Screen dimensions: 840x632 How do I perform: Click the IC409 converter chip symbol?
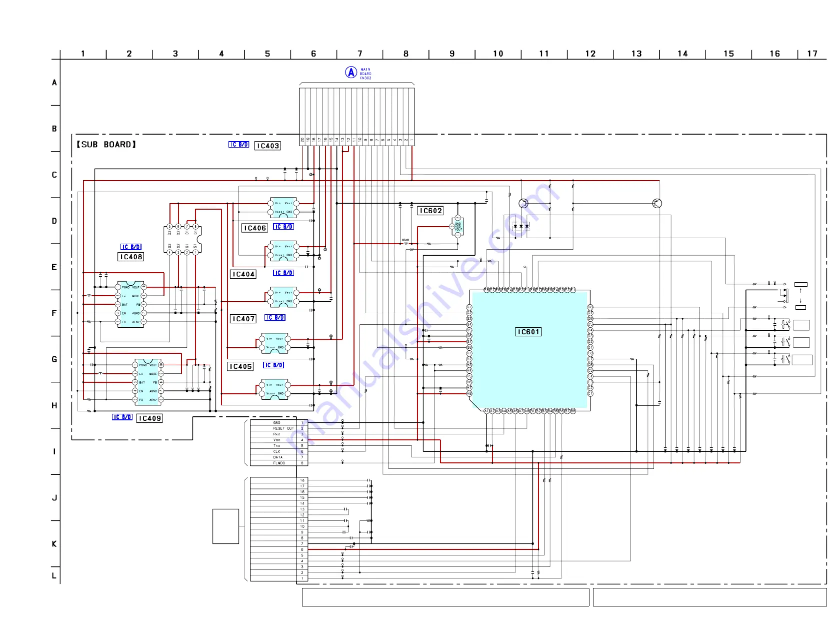click(148, 382)
